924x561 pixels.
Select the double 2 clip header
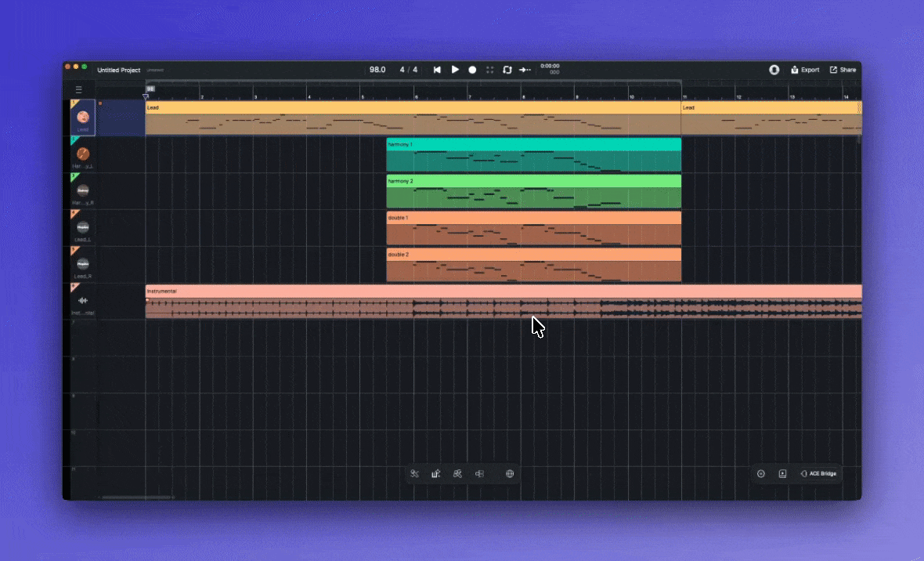tap(532, 255)
